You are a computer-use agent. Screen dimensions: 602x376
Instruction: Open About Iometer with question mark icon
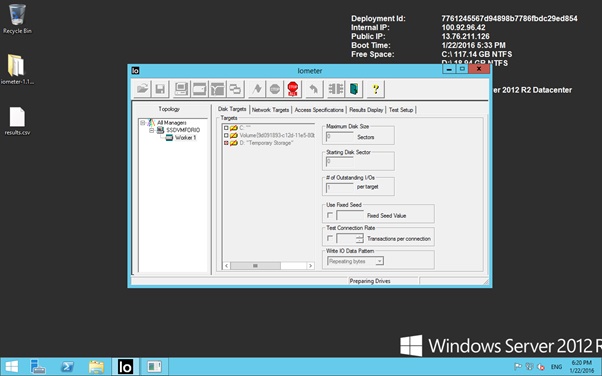point(375,89)
